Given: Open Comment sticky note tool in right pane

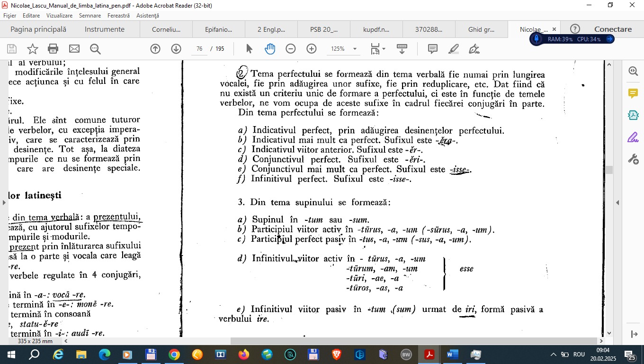Looking at the screenshot, I should pyautogui.click(x=633, y=93).
